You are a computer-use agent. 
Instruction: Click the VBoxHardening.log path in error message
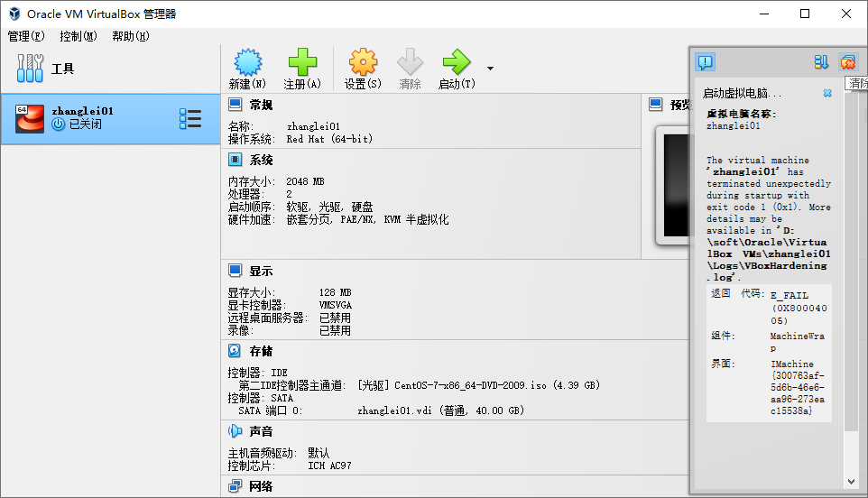(x=769, y=254)
